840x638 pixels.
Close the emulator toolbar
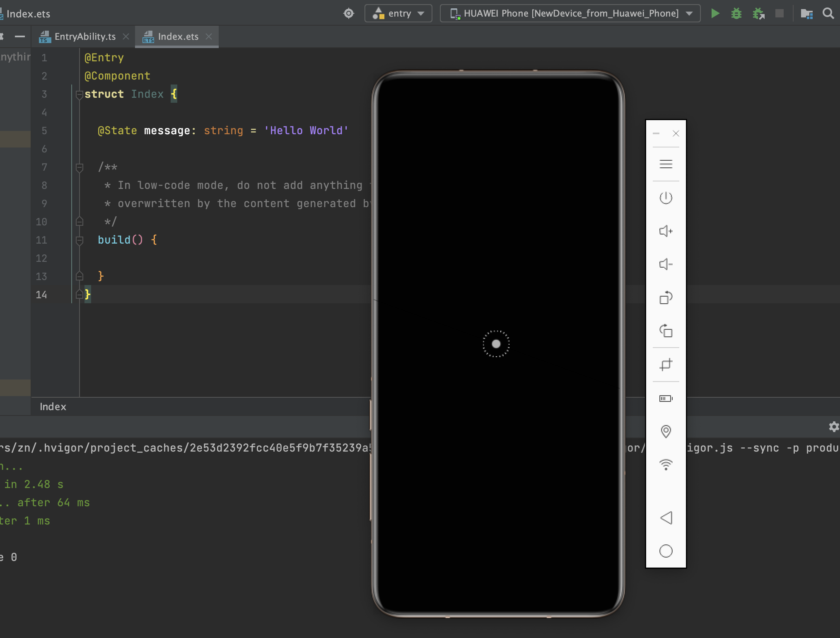(676, 133)
